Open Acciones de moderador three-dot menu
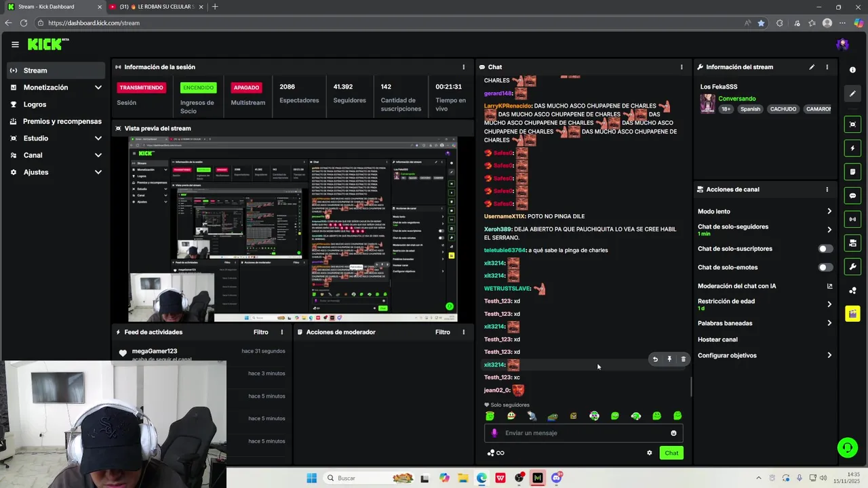The width and height of the screenshot is (868, 488). click(463, 332)
